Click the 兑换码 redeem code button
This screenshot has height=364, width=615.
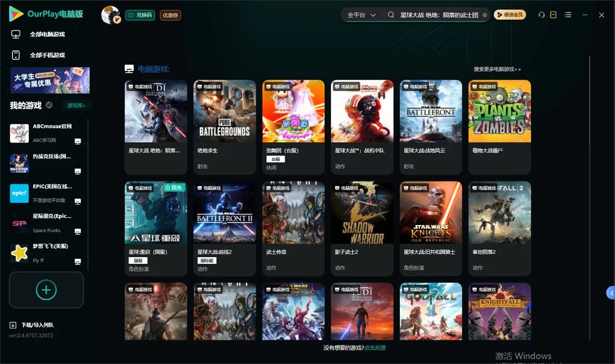point(140,15)
